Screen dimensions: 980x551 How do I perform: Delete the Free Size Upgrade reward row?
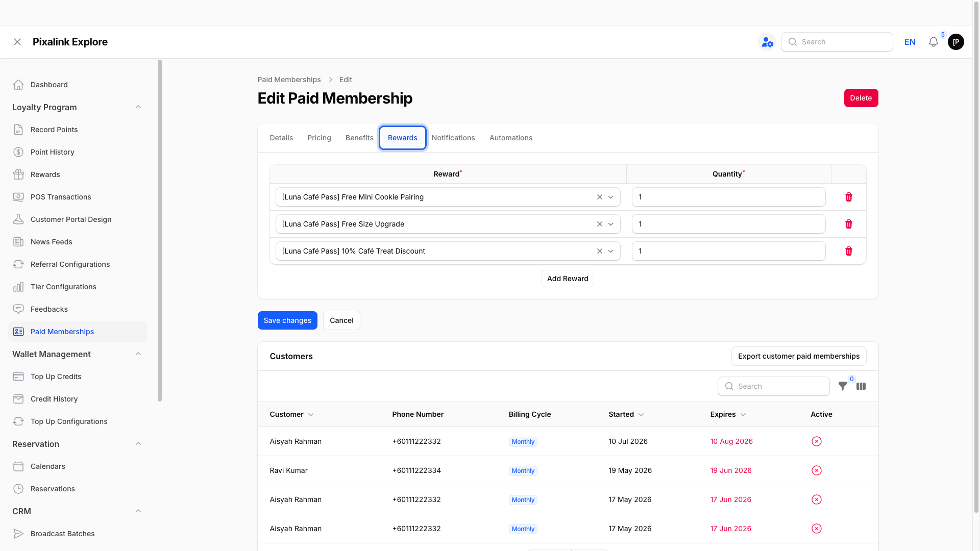click(x=849, y=224)
